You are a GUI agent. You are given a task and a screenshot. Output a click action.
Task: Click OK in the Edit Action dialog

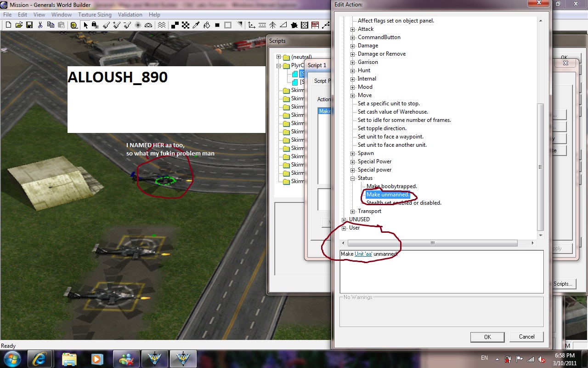tap(487, 337)
